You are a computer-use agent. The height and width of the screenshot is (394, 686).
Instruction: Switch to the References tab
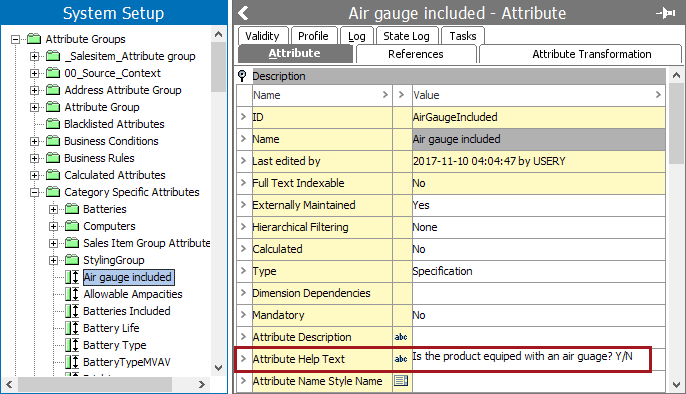click(416, 54)
